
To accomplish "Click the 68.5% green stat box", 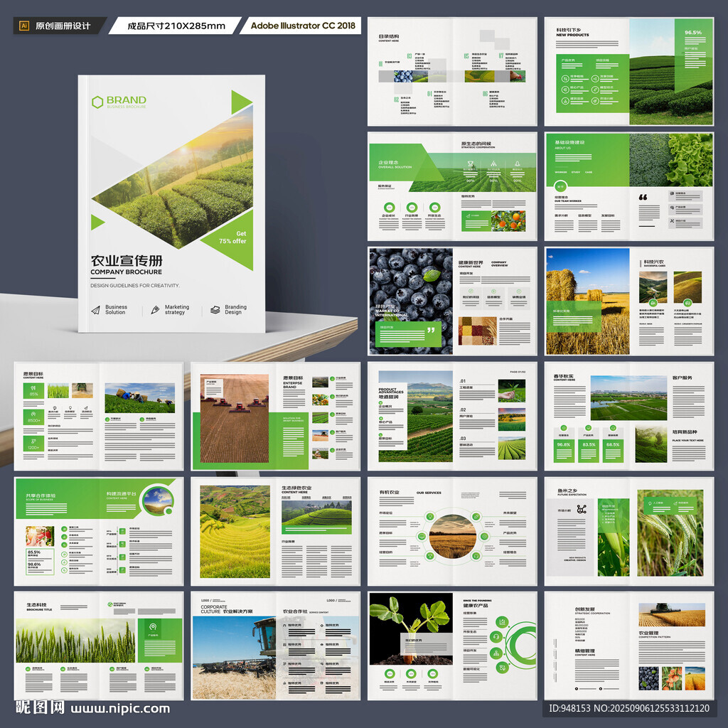I will pos(612,451).
